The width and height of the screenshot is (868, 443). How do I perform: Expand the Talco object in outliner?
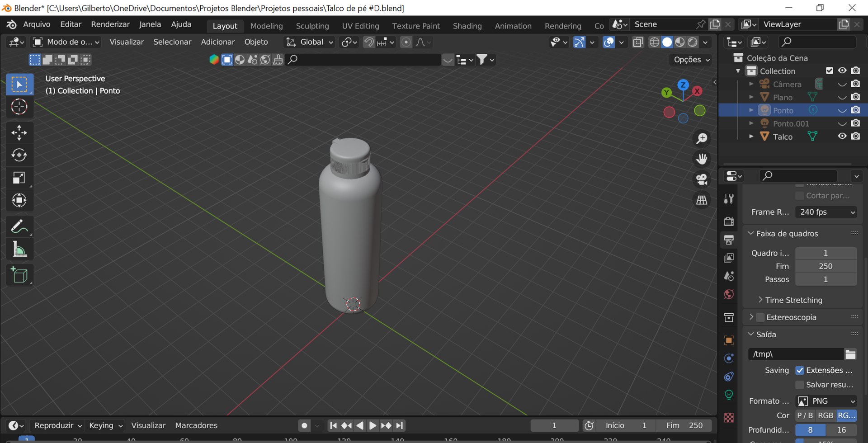(x=751, y=136)
